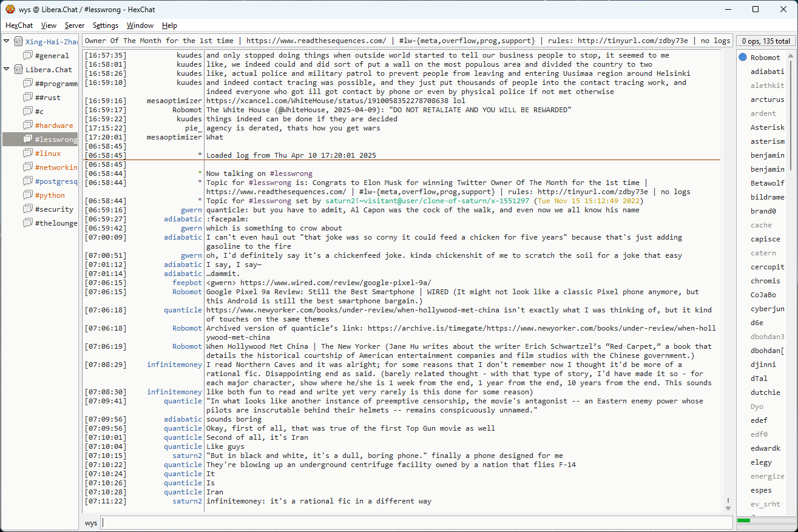Click Robomot's blue status dot

[x=743, y=58]
